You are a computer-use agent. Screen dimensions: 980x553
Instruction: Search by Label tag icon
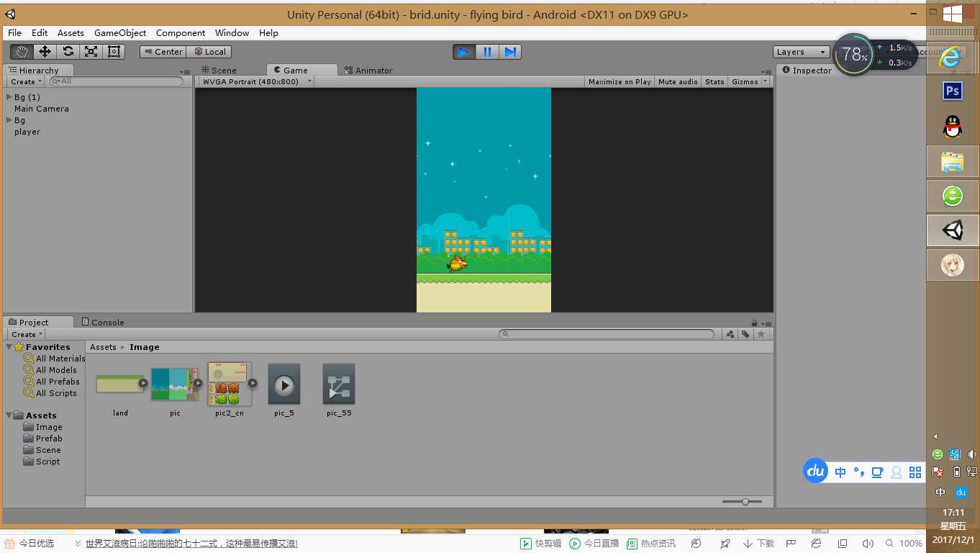(745, 334)
